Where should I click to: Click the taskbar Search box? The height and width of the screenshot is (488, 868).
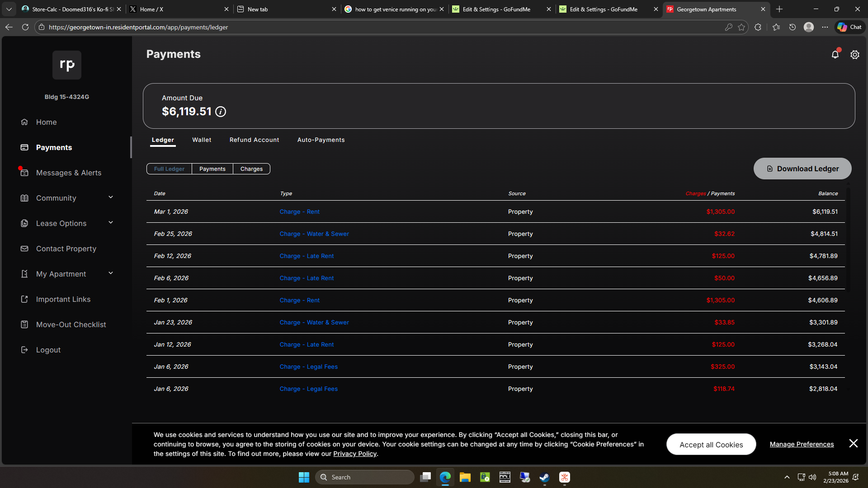pos(365,477)
